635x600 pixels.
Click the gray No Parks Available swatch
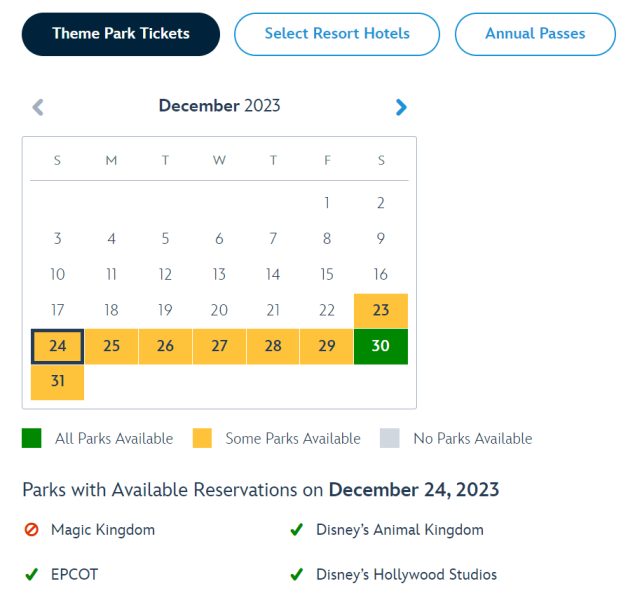click(390, 438)
